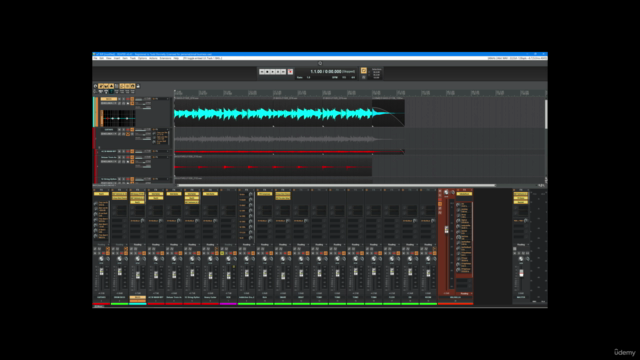
Task: Open the third yellow FX slot on the cyan strip
Action: pos(138,202)
